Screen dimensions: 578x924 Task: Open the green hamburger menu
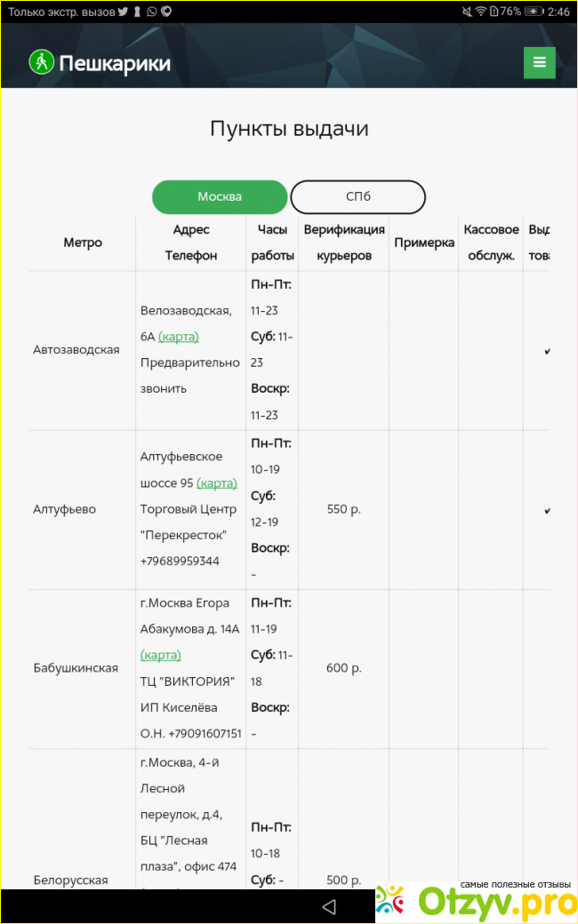pos(539,62)
